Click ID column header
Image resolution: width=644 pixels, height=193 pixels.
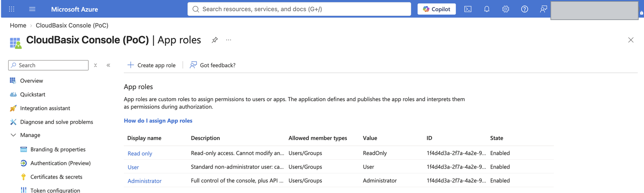point(429,138)
